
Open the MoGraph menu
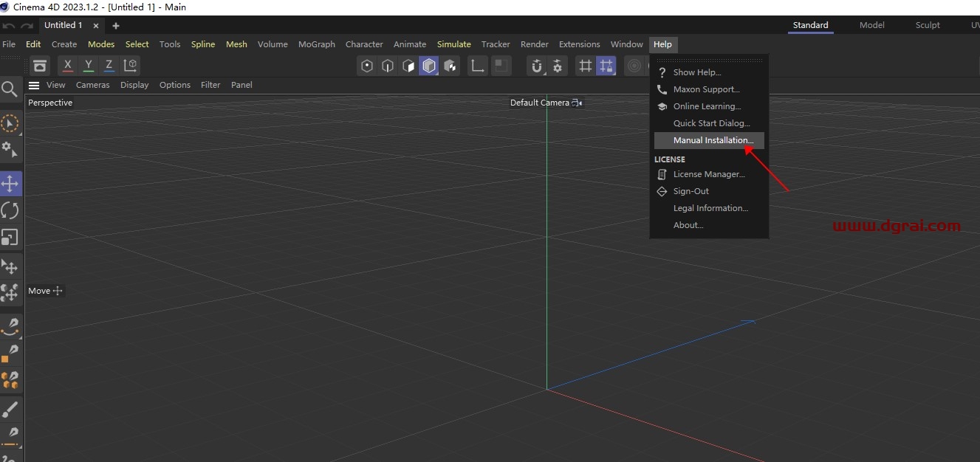[317, 44]
